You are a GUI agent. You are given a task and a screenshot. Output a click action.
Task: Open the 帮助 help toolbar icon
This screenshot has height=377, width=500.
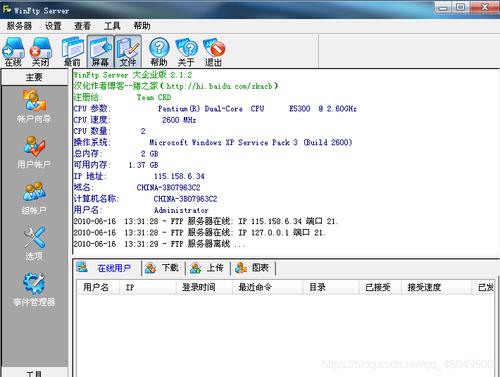(159, 51)
